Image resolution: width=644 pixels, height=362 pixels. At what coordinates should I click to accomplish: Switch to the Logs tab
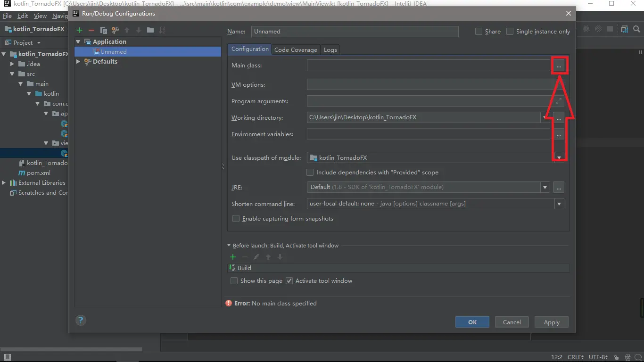[330, 49]
